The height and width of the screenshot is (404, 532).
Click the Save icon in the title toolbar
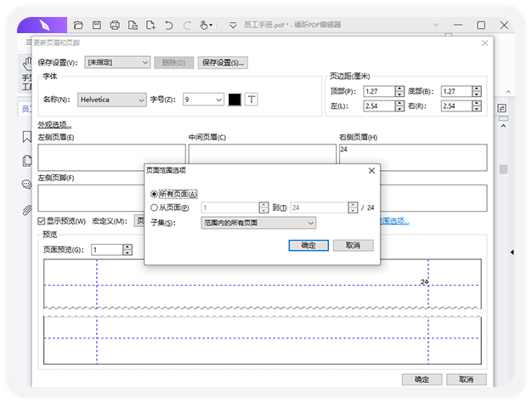(97, 26)
